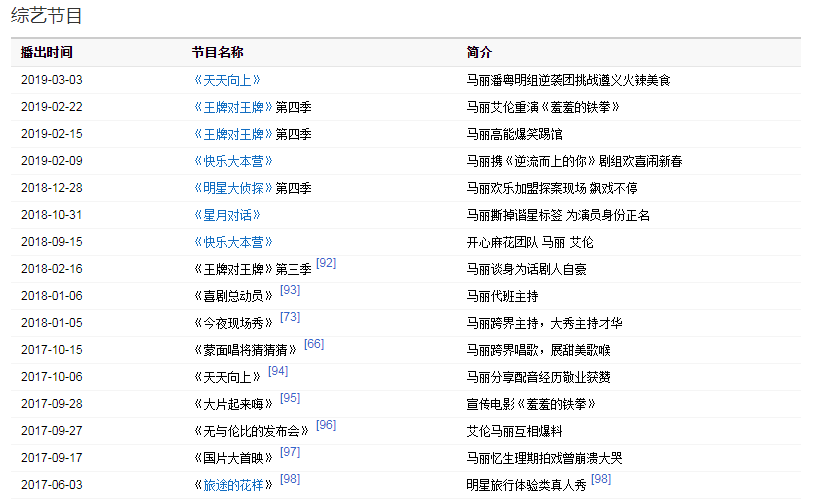Click 《无与伦比的发布会》 program name
This screenshot has width=815, height=501.
[251, 431]
